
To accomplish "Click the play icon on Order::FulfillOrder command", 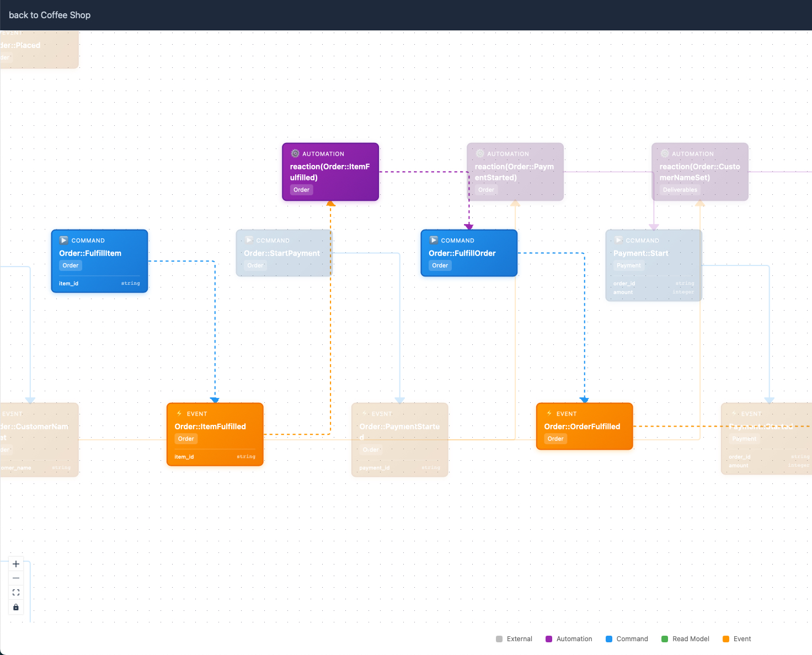I will click(x=434, y=240).
